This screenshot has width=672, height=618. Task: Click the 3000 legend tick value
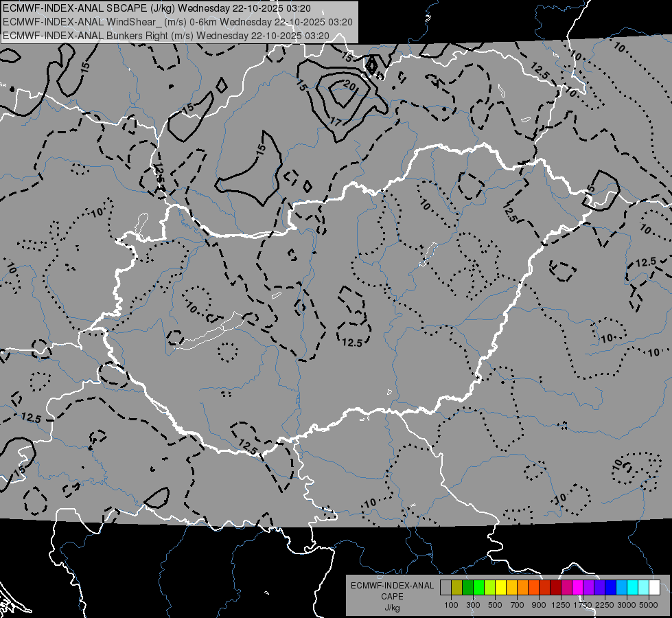(627, 605)
